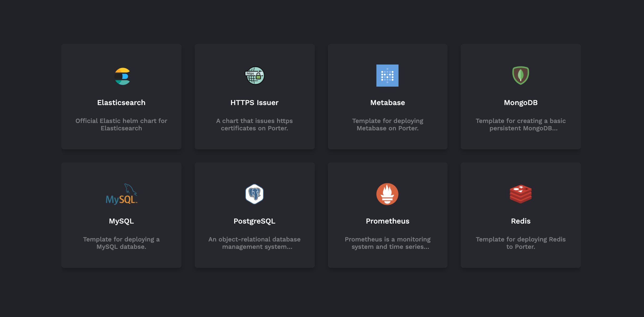Click 'Official Elastic helm chart for Elasticsearch' description

[x=121, y=125]
